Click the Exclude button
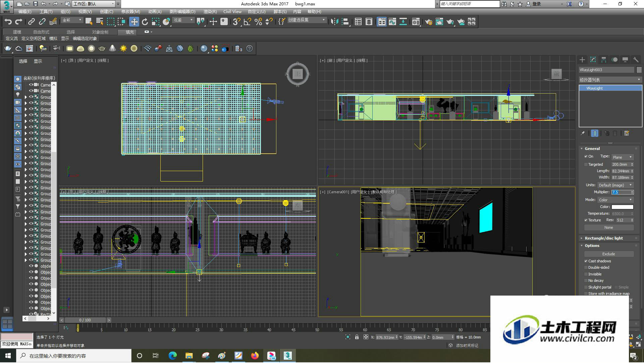 tap(609, 254)
